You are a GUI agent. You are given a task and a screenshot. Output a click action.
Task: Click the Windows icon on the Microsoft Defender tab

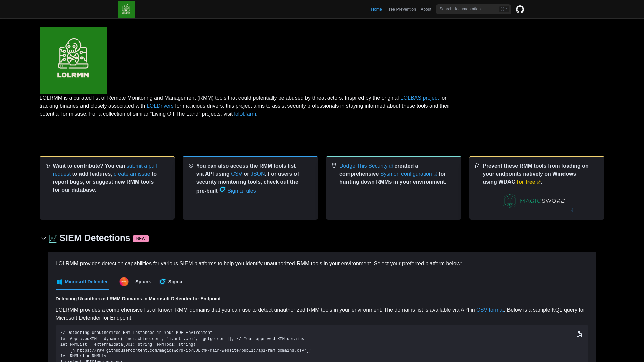point(60,282)
